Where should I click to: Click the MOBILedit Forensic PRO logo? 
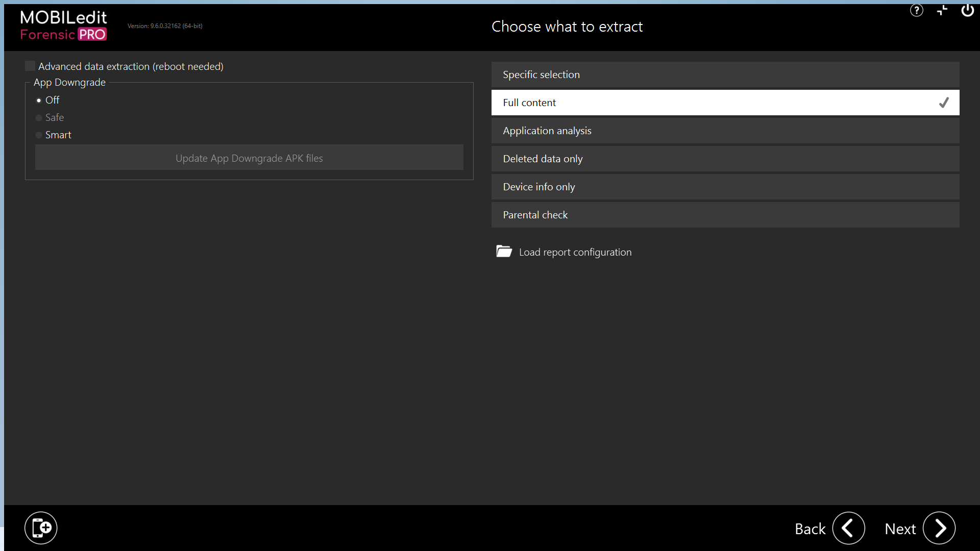63,26
